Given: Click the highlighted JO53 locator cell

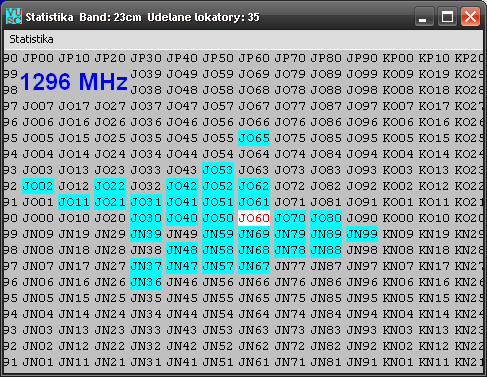Looking at the screenshot, I should (x=218, y=170).
